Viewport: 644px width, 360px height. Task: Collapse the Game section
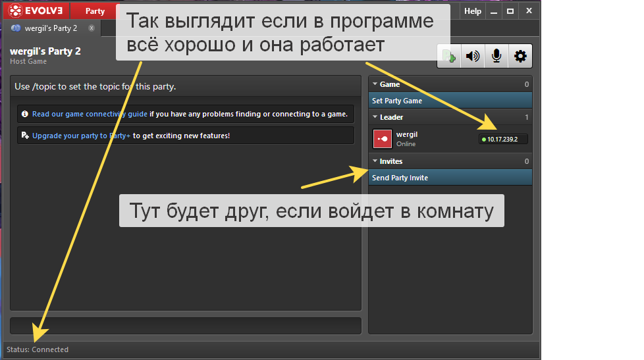pyautogui.click(x=375, y=84)
